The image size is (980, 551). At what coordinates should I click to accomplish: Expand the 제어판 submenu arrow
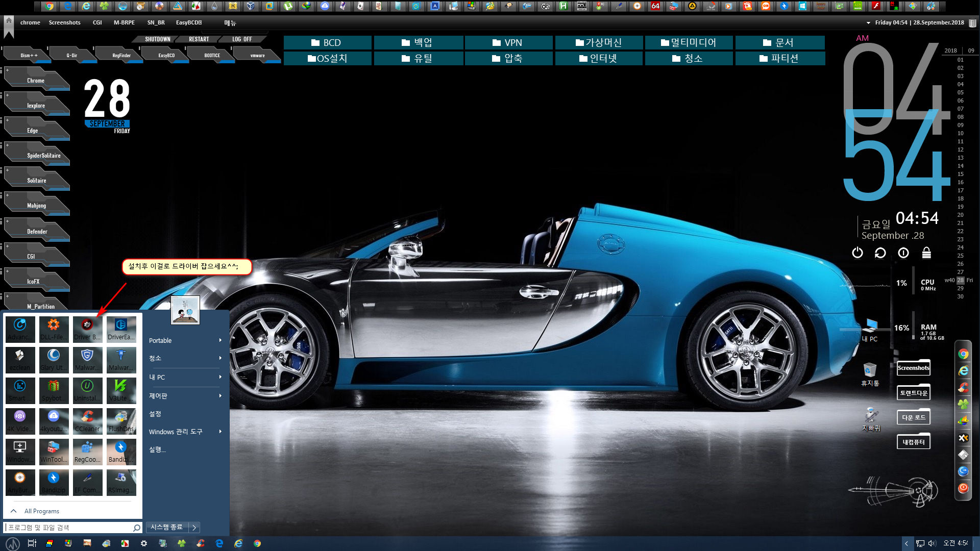[220, 396]
